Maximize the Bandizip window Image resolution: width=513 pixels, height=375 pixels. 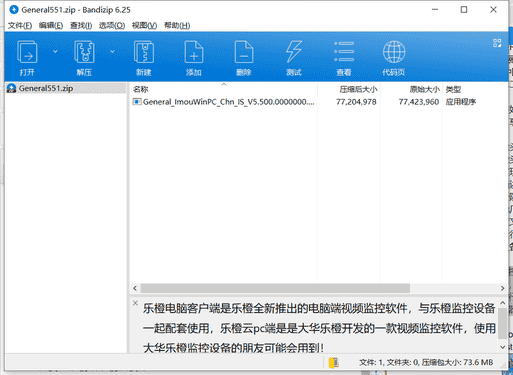(464, 10)
